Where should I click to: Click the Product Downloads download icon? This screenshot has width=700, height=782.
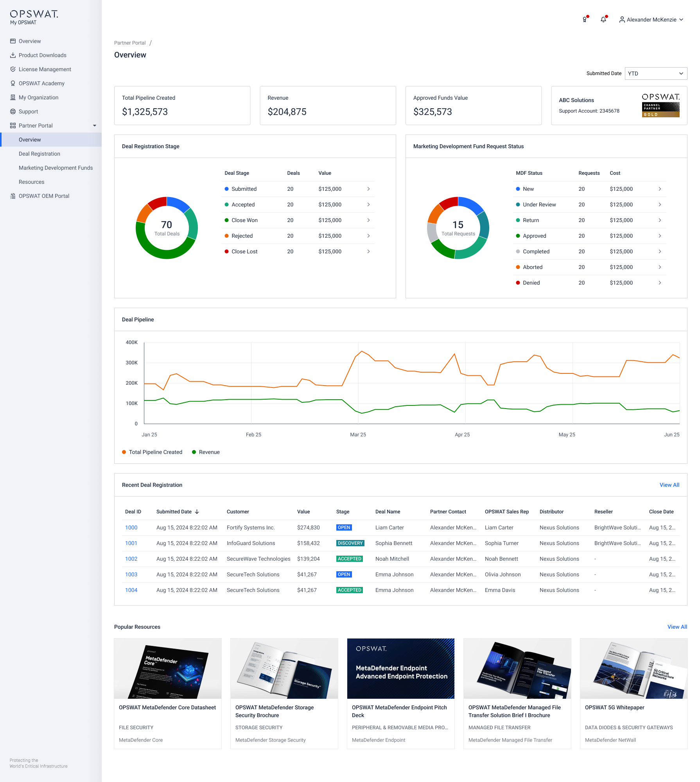(13, 55)
